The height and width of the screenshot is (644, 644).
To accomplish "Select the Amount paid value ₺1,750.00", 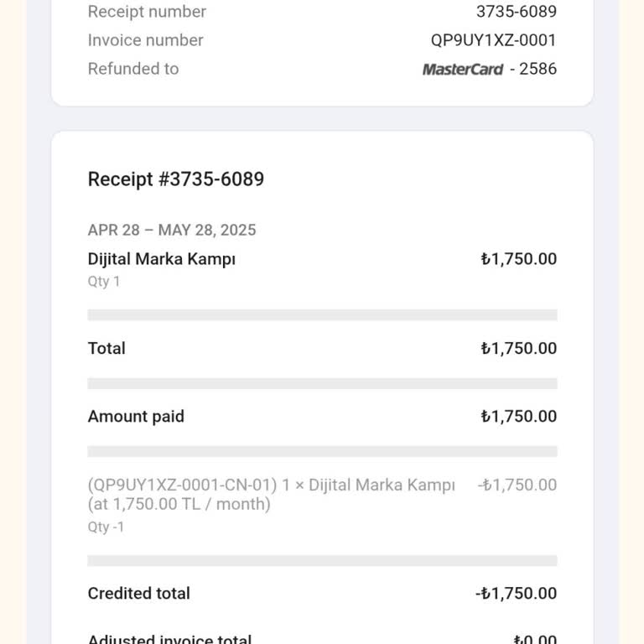I will point(518,416).
